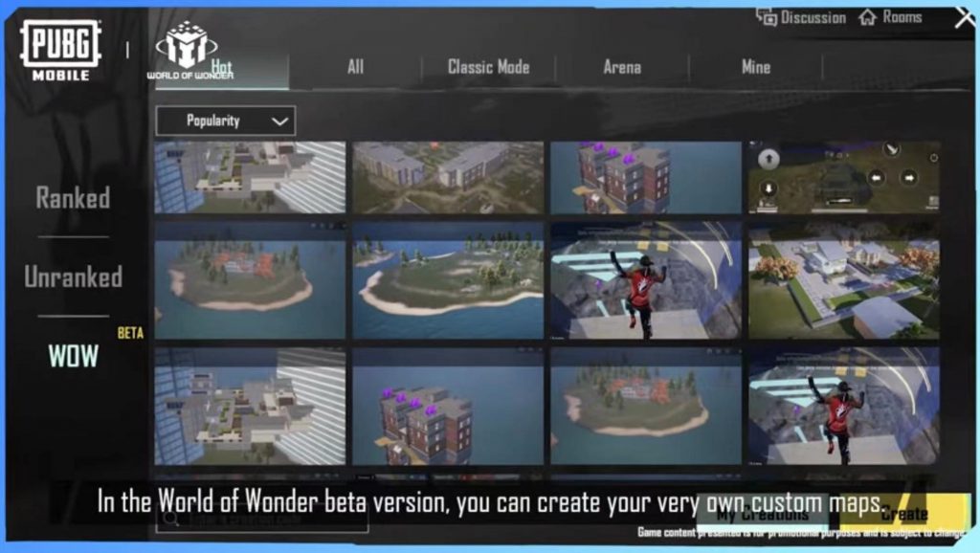Screen dimensions: 980x553
Task: Click the PUBG Mobile logo
Action: click(x=60, y=50)
